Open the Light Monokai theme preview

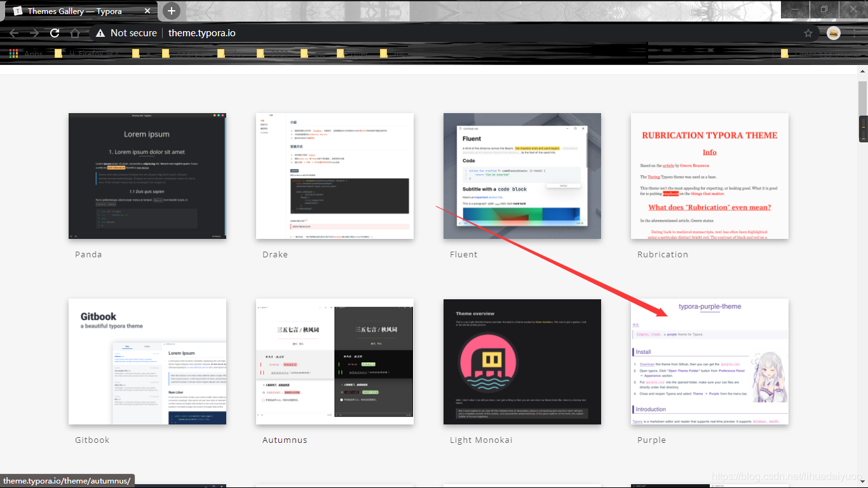[522, 362]
